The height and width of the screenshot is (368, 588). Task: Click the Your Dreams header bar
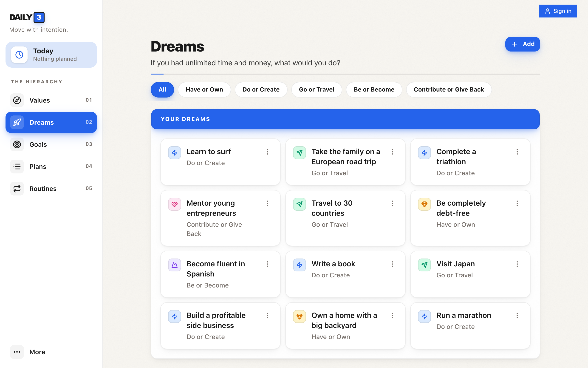[x=345, y=119]
